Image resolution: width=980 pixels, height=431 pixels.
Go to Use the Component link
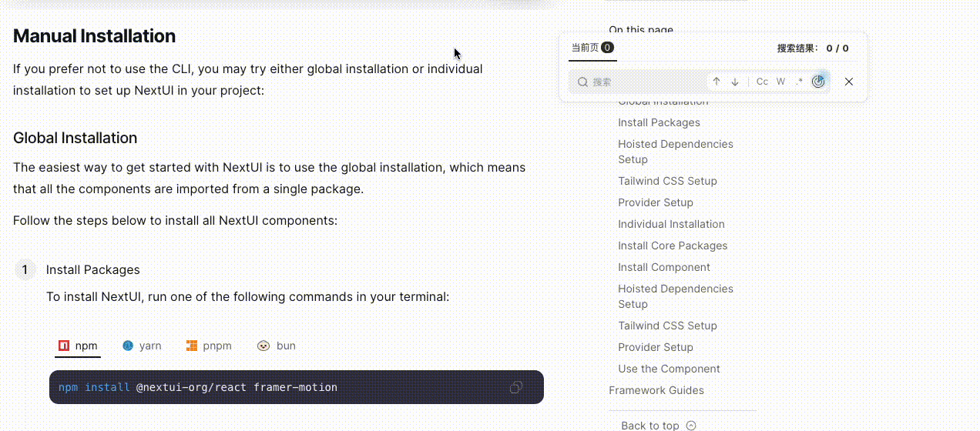(669, 369)
